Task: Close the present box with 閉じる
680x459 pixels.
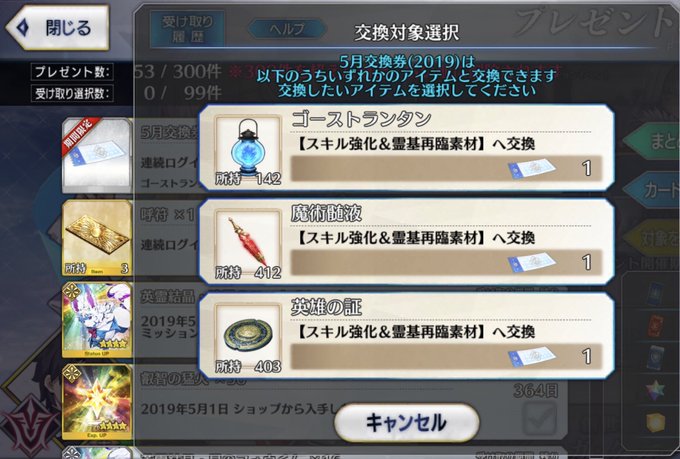Action: (x=58, y=28)
